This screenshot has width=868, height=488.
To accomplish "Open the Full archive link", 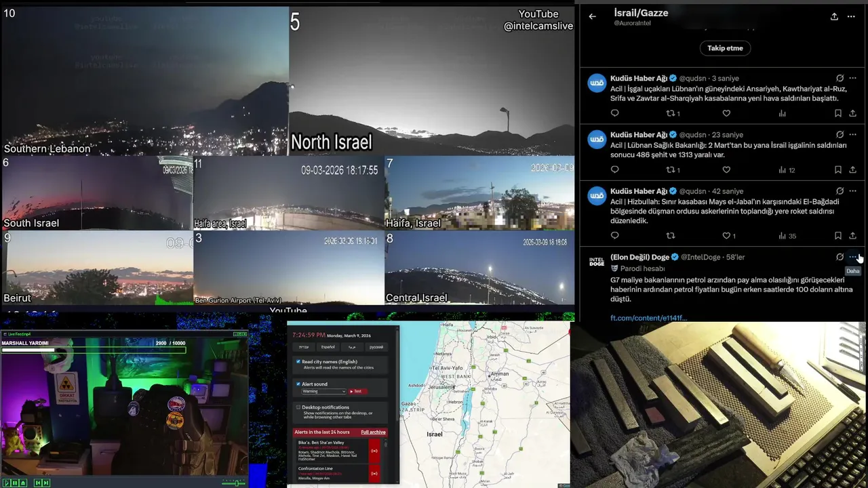I will (x=373, y=432).
